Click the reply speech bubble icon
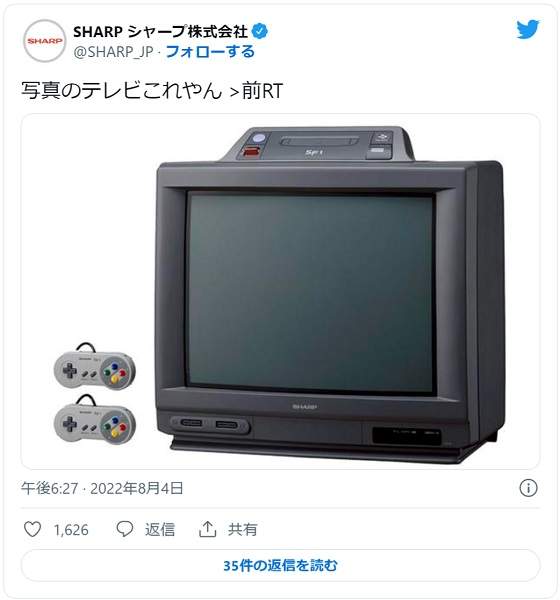 tap(125, 529)
